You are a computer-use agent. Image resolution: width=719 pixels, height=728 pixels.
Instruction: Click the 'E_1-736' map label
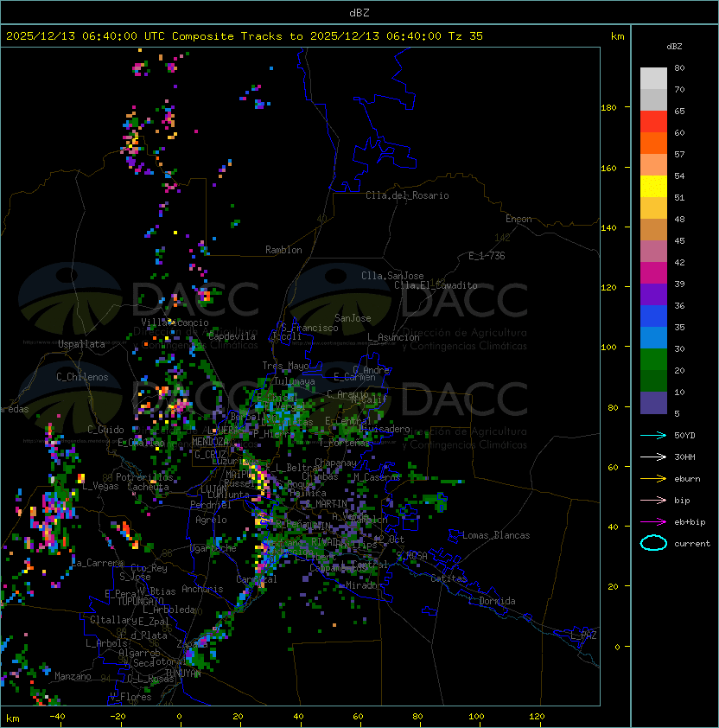(487, 256)
